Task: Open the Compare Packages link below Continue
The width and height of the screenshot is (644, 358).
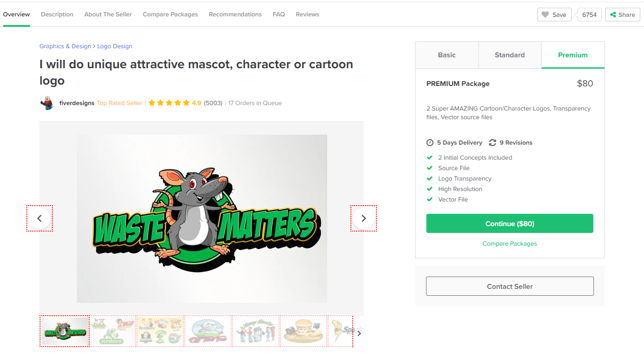Action: coord(510,244)
